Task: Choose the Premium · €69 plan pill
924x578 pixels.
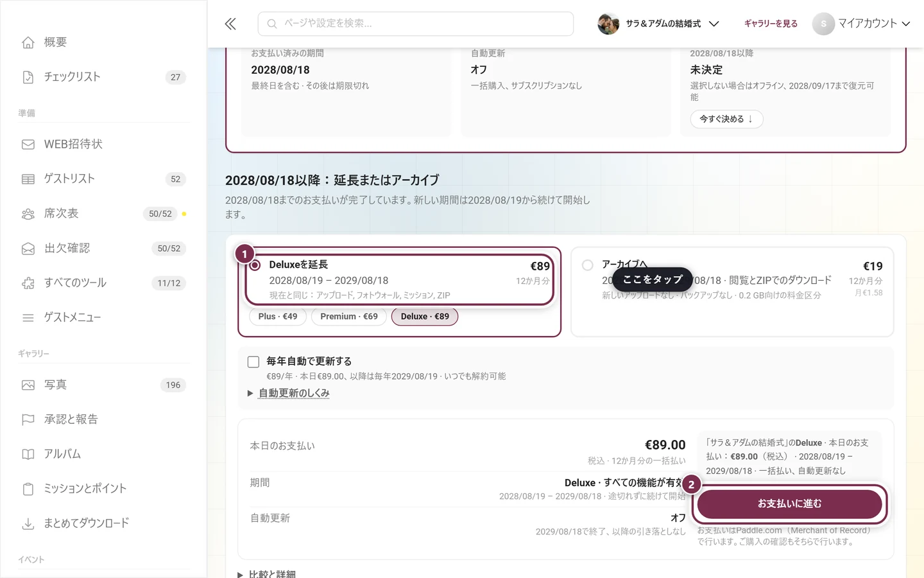Action: pos(349,317)
